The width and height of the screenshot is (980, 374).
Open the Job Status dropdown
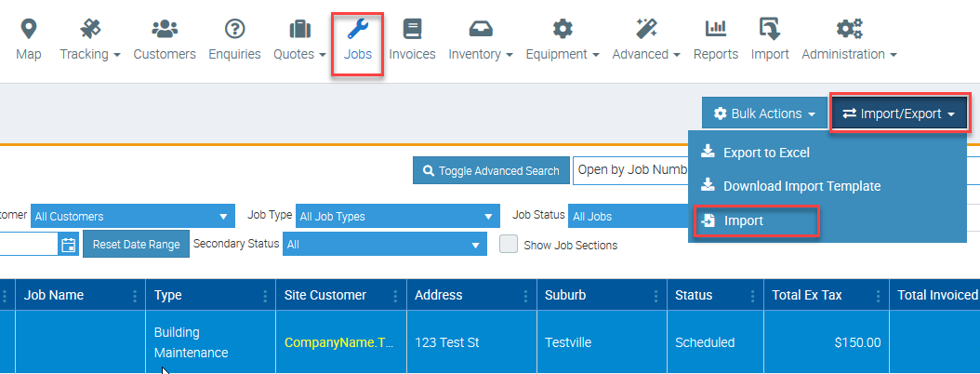tap(628, 217)
